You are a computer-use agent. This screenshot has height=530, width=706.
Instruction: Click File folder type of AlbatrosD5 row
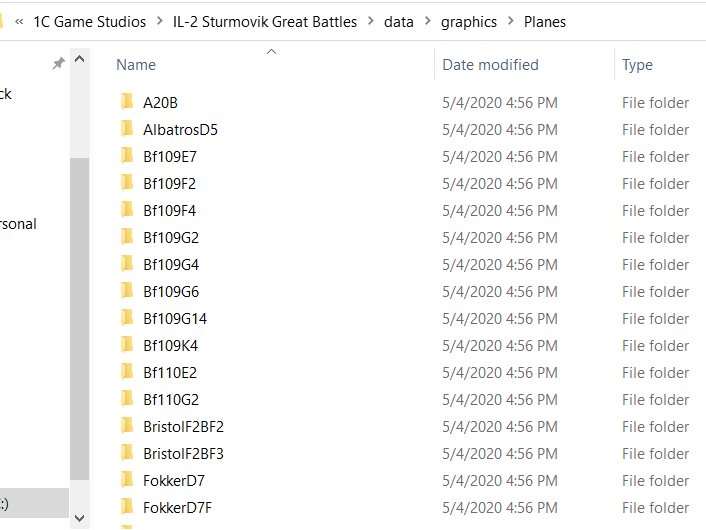(656, 130)
